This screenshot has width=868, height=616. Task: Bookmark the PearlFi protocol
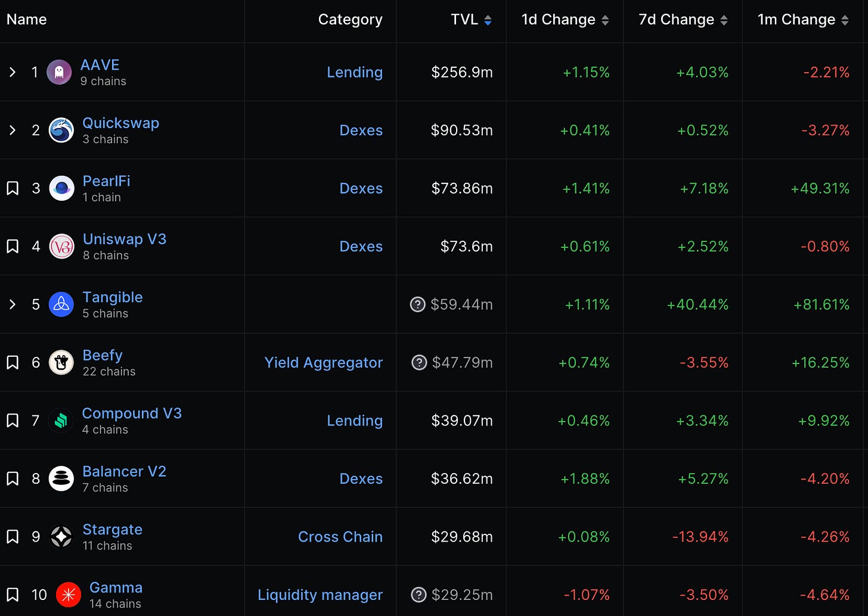(x=13, y=188)
